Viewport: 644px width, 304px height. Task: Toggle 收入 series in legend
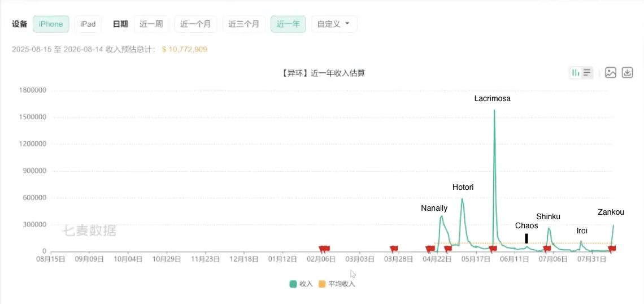(x=301, y=284)
